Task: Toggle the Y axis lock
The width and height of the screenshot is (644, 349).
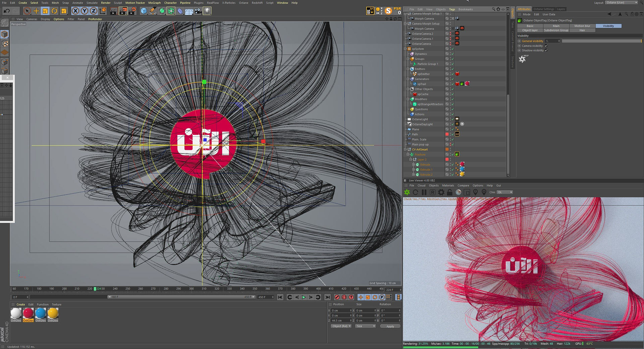Action: [85, 11]
